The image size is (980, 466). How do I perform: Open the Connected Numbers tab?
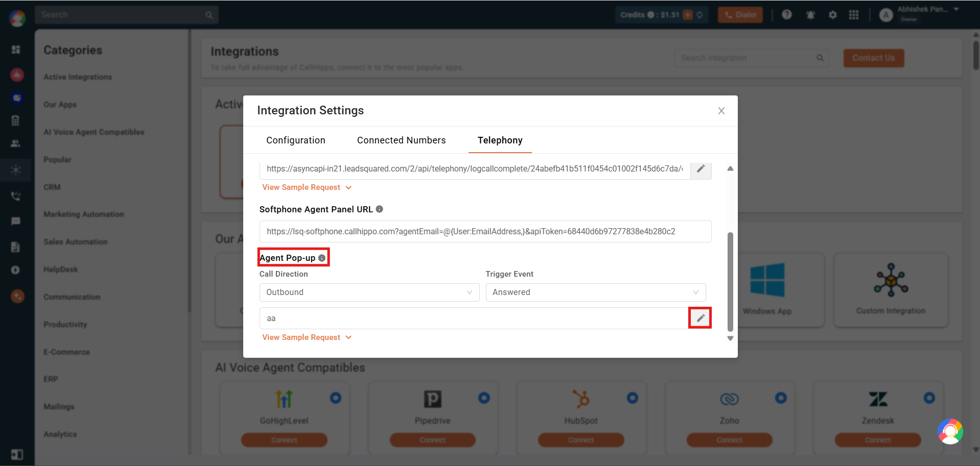click(x=401, y=140)
